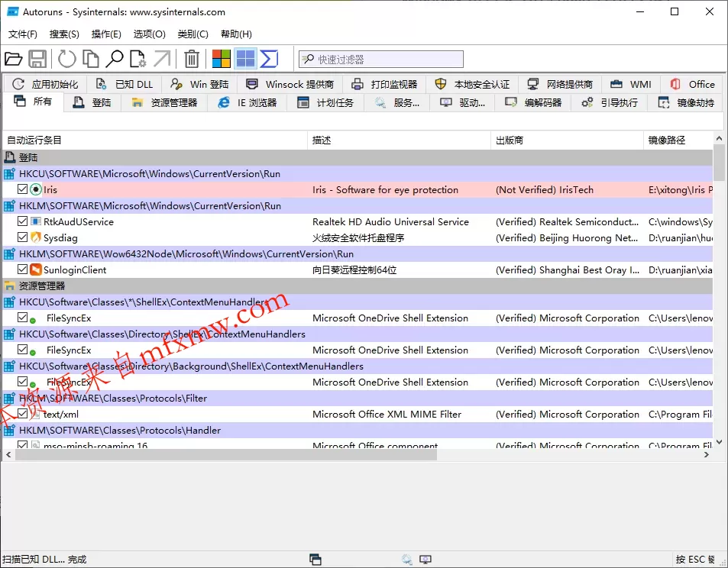The height and width of the screenshot is (568, 728).
Task: Click the Save disk toolbar icon
Action: point(37,59)
